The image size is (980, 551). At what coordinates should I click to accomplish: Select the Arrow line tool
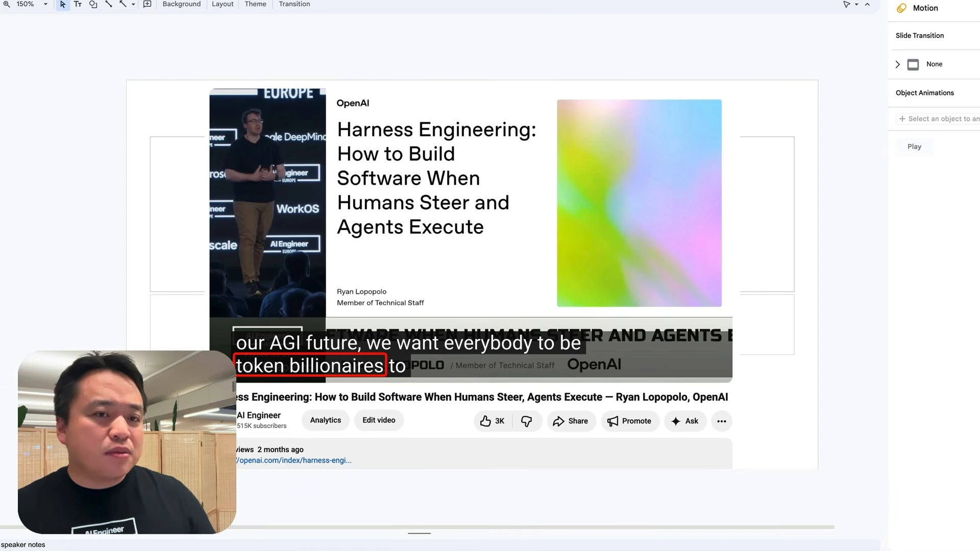123,4
